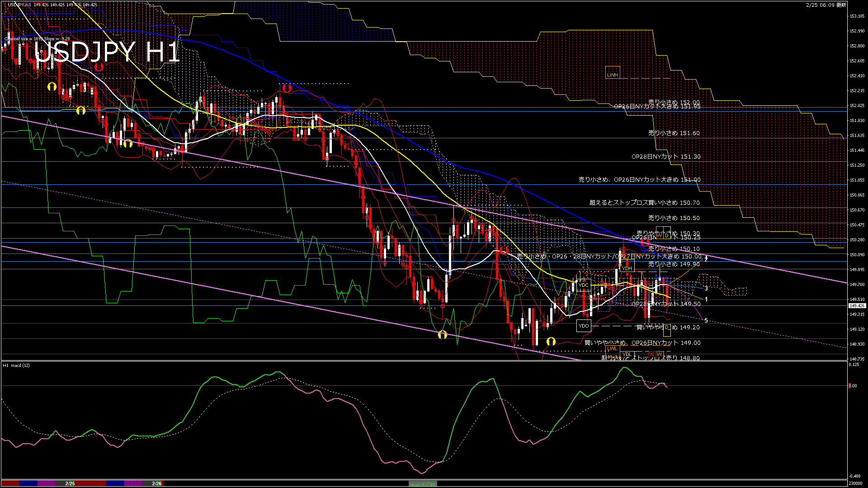
Task: Toggle the macd ON button
Action: [x=423, y=484]
